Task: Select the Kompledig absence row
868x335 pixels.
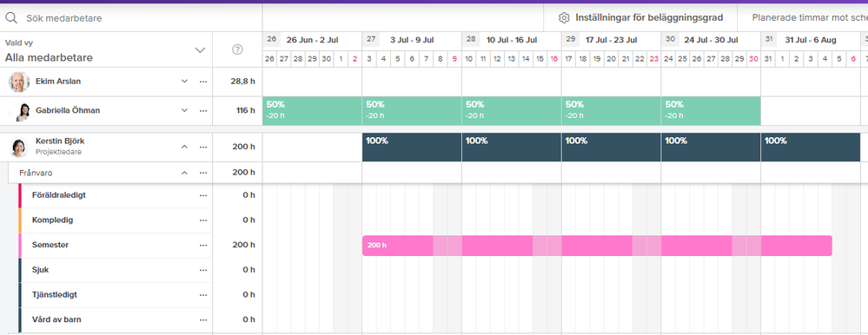Action: (x=116, y=220)
